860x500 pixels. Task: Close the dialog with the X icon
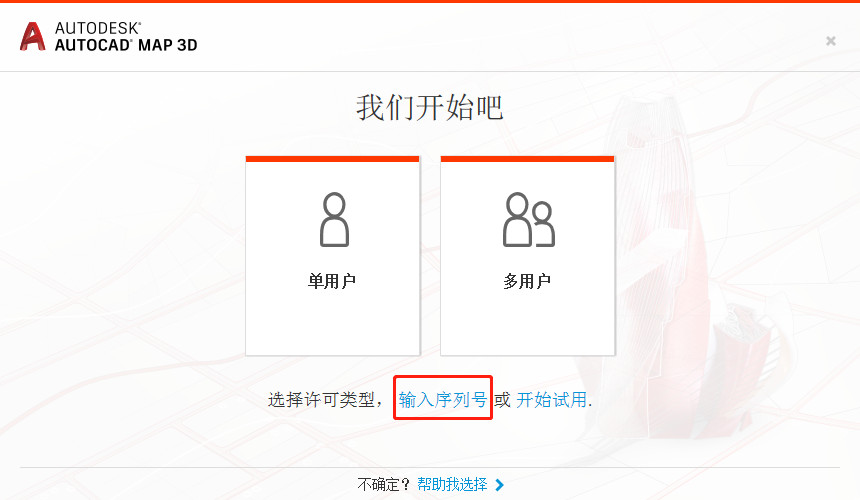pos(830,41)
